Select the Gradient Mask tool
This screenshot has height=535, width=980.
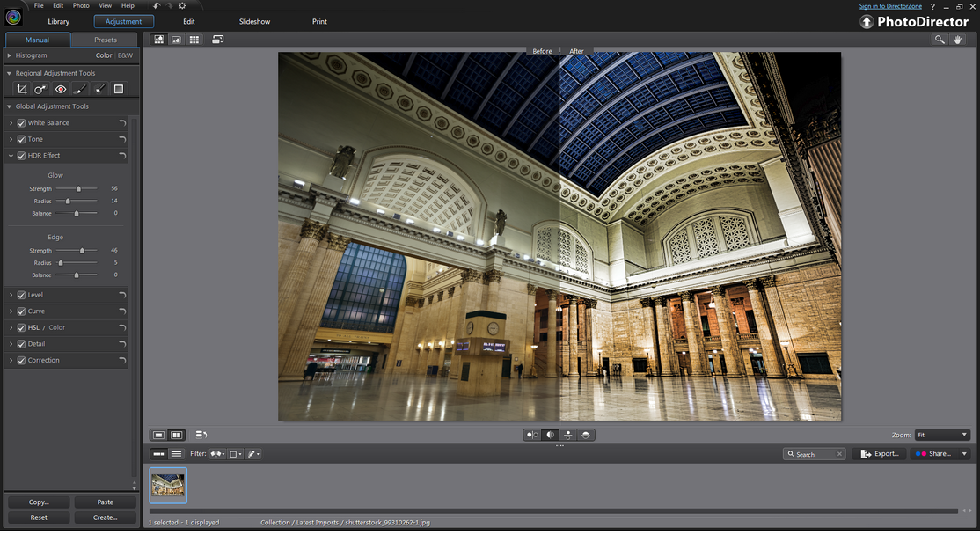(119, 89)
